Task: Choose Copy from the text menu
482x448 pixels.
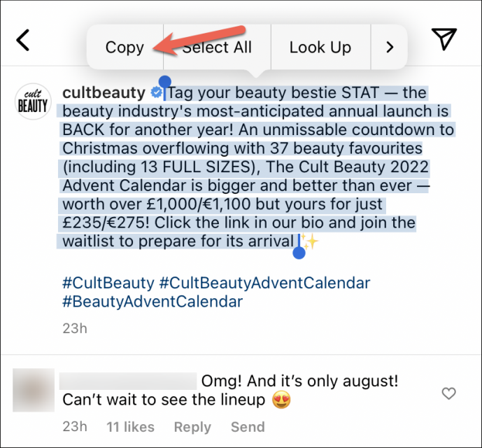Action: coord(125,48)
